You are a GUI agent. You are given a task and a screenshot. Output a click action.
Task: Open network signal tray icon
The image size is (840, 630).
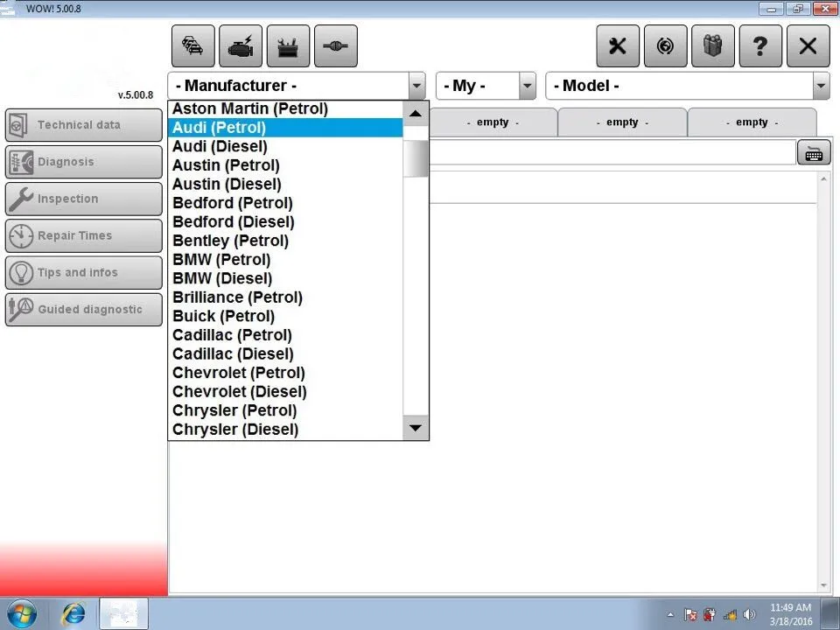(x=730, y=614)
